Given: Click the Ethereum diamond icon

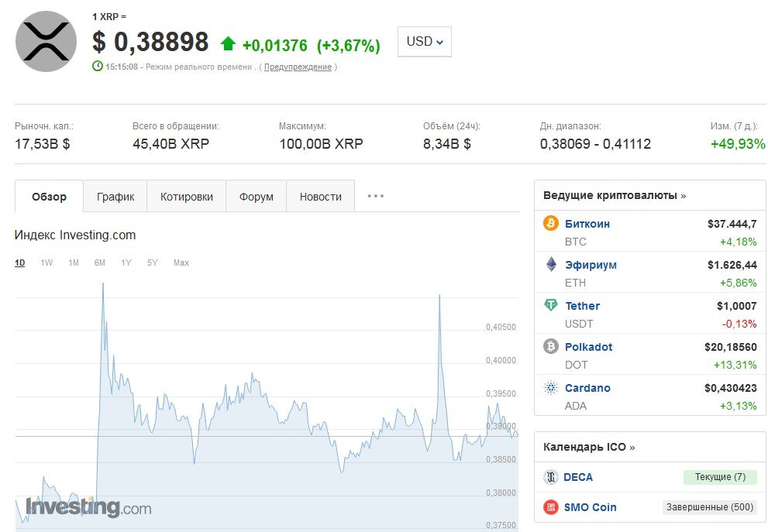Looking at the screenshot, I should point(551,264).
